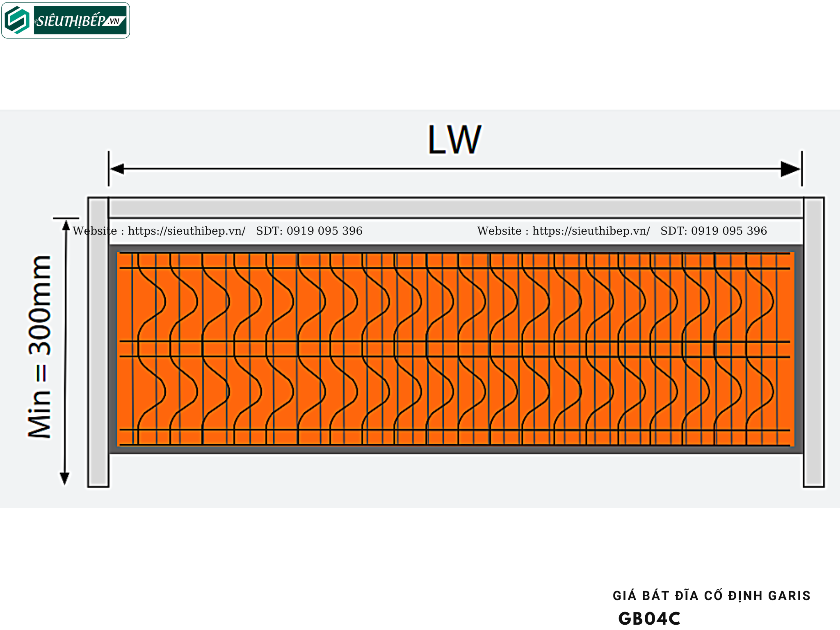Viewport: 840px width, 630px height.
Task: Click the SIÊUTHỊBẾP logo text banner
Action: click(71, 20)
